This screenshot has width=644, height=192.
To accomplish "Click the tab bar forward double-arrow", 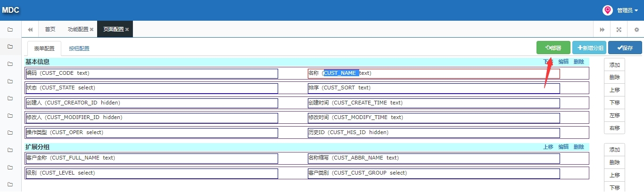I will 602,29.
